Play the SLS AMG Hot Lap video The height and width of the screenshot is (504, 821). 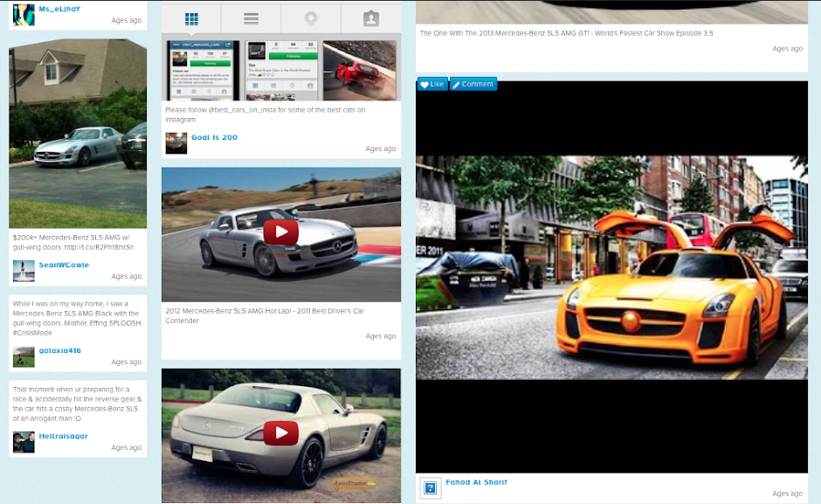pos(281,231)
